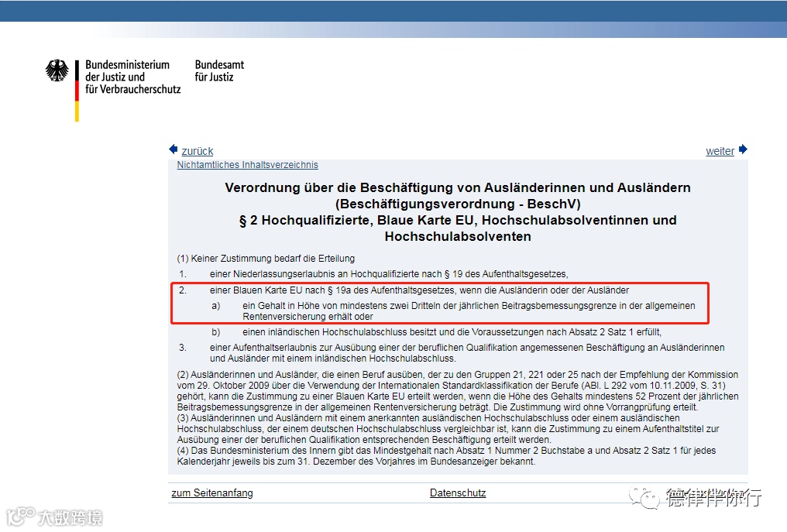Click the blue right arrow beside weiter

(x=743, y=149)
